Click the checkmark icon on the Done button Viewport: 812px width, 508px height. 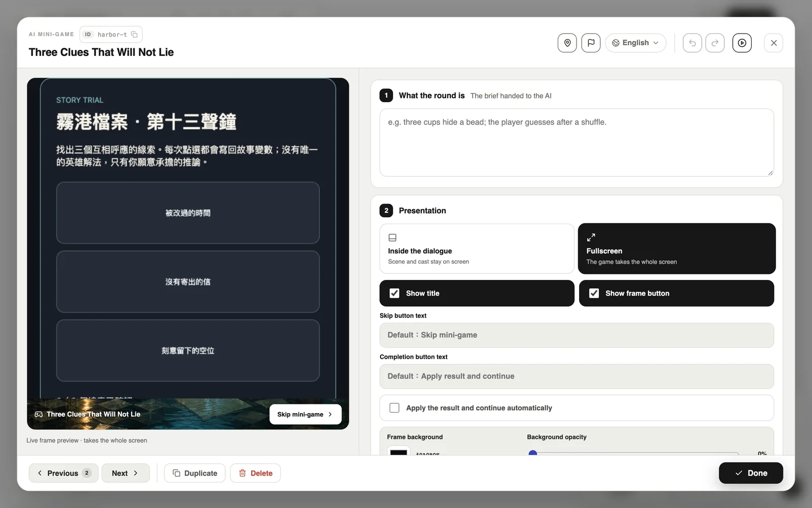(739, 473)
